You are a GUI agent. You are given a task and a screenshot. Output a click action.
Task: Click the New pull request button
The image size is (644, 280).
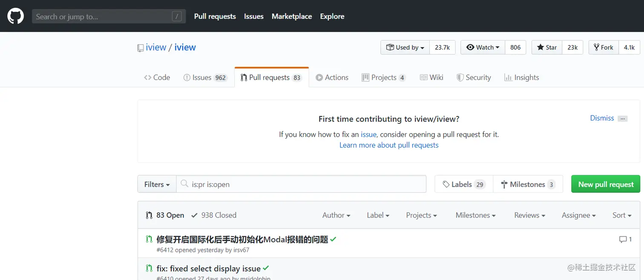(x=605, y=184)
